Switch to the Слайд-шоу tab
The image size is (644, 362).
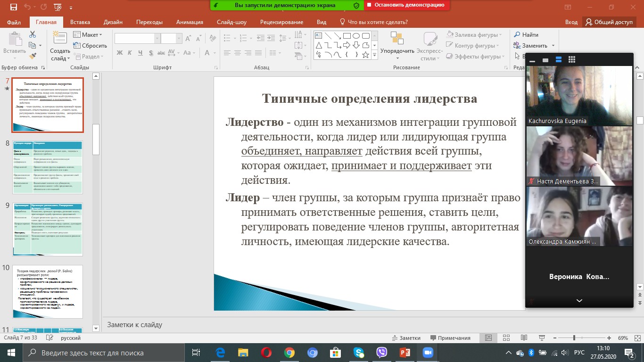231,22
